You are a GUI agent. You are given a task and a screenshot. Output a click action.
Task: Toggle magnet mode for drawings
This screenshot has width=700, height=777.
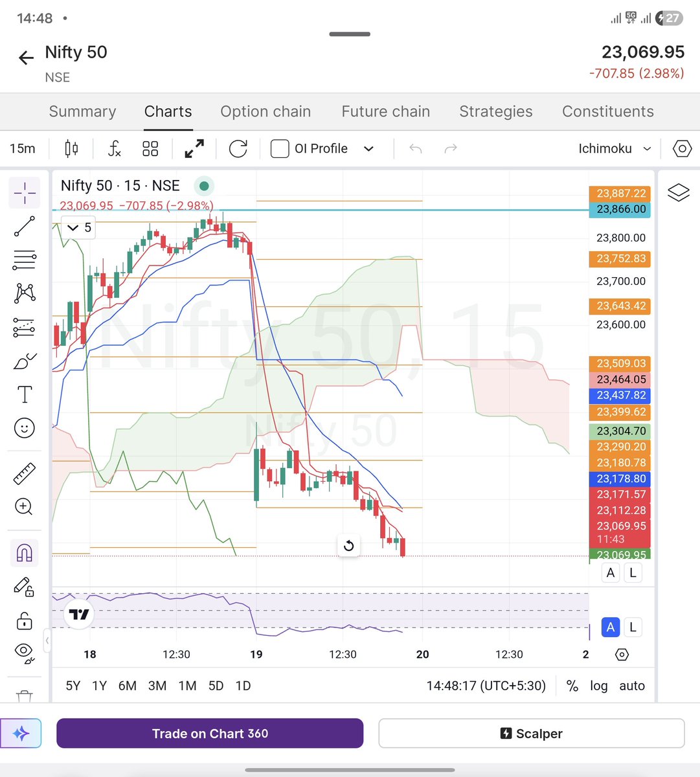[x=25, y=553]
